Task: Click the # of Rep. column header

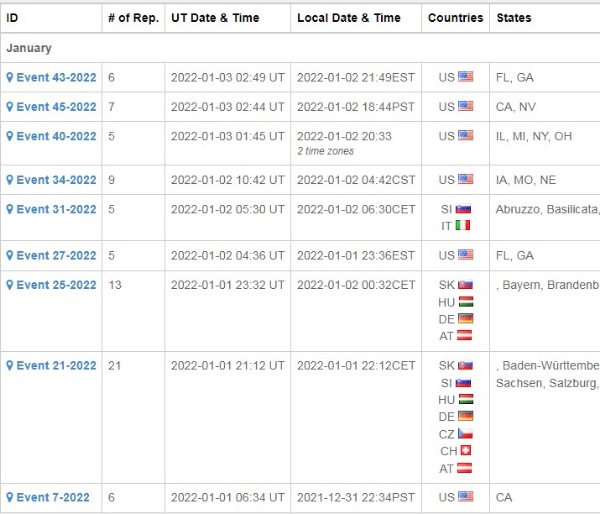Action: tap(133, 18)
